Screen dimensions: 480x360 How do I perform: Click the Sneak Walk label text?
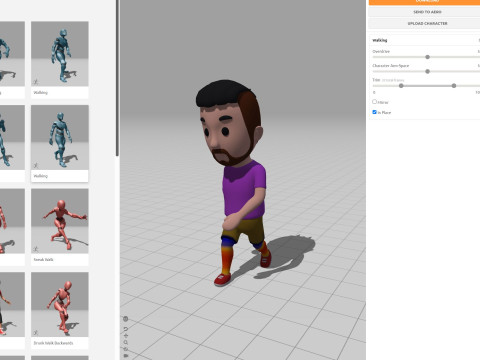(x=43, y=259)
